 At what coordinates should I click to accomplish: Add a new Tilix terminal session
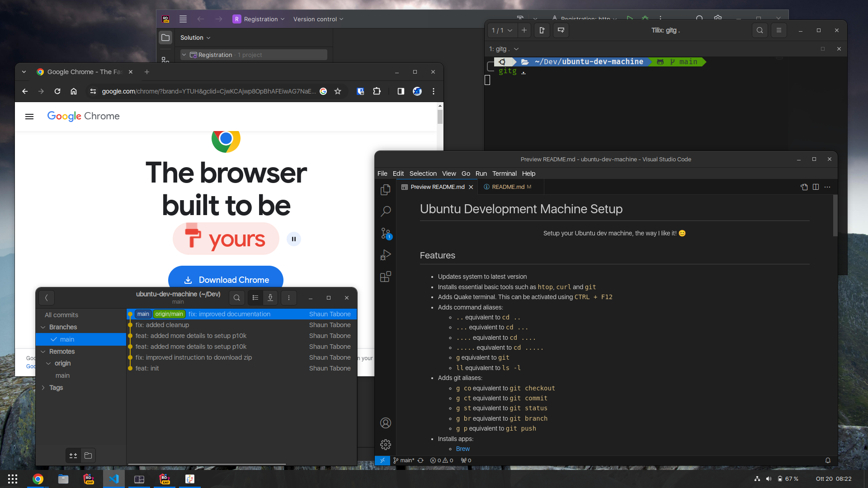[524, 30]
